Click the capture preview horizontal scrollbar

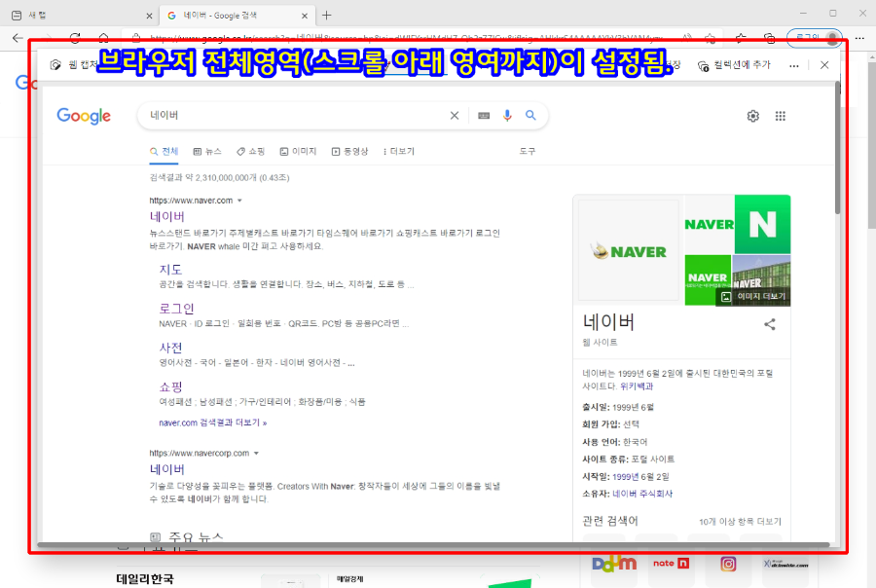tap(433, 544)
